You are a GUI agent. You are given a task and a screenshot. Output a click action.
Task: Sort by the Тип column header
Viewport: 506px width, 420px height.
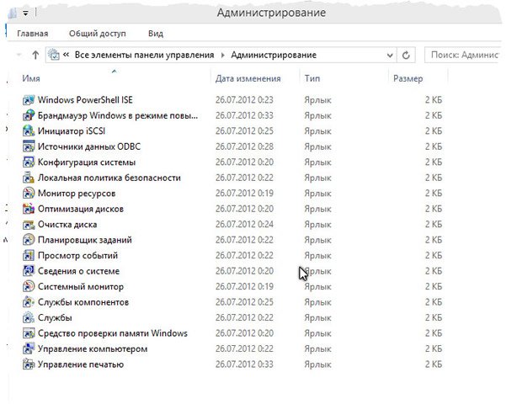tap(312, 78)
